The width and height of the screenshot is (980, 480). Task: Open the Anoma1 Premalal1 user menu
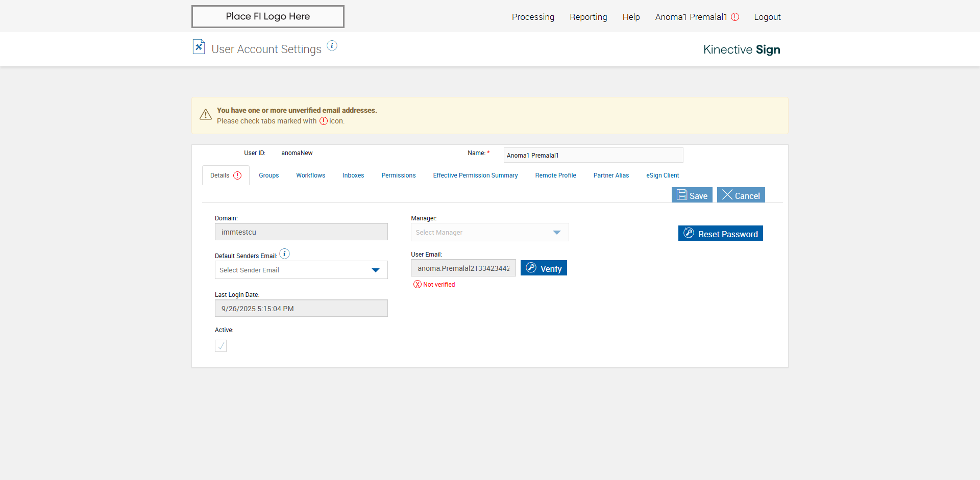(691, 17)
